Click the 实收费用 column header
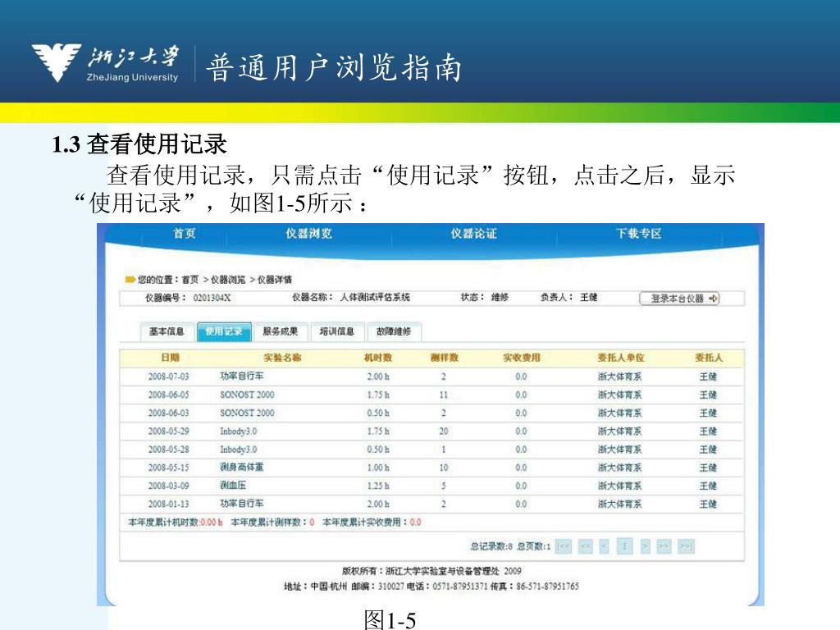The image size is (840, 630). [x=522, y=358]
